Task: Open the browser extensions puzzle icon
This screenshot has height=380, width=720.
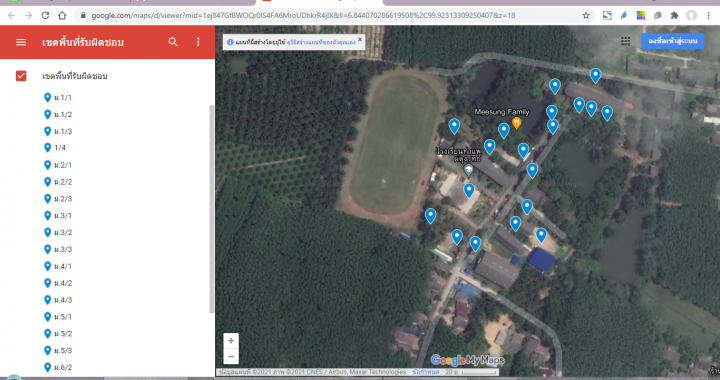Action: (x=674, y=15)
